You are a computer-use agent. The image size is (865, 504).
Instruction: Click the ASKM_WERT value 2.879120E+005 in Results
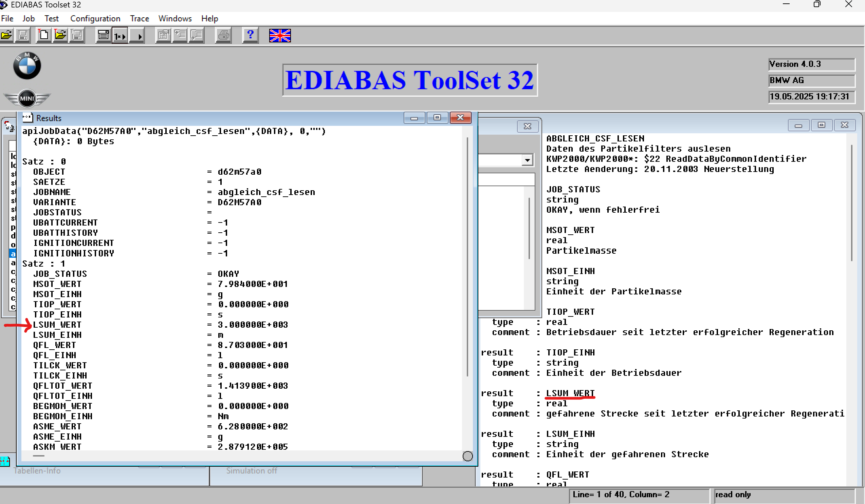pyautogui.click(x=253, y=447)
